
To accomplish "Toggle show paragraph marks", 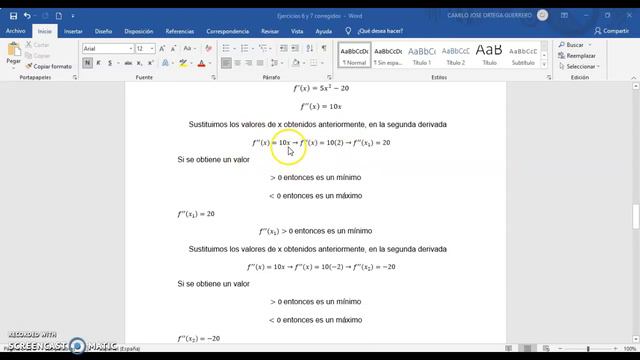I will click(x=324, y=49).
